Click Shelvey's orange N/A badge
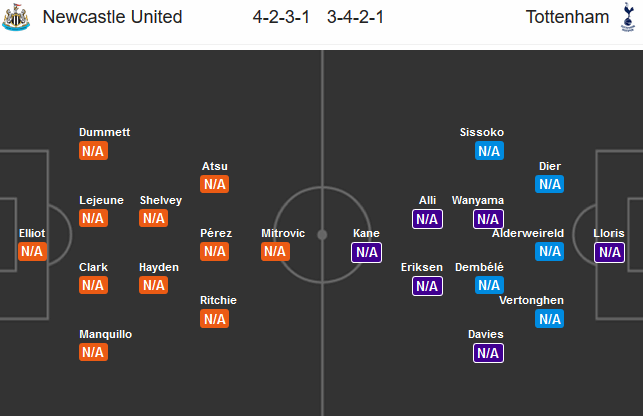Screen dimensions: 643x416 tap(153, 218)
